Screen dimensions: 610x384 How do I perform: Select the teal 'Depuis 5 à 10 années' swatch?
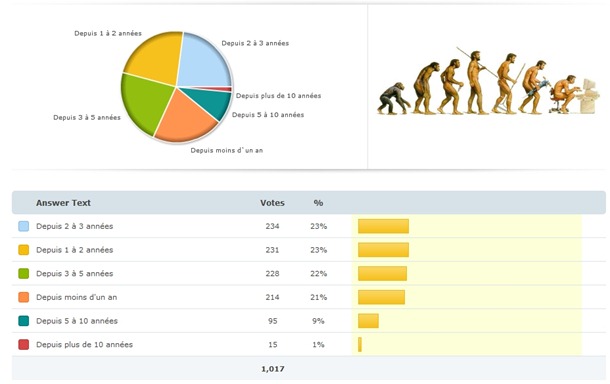pos(24,321)
